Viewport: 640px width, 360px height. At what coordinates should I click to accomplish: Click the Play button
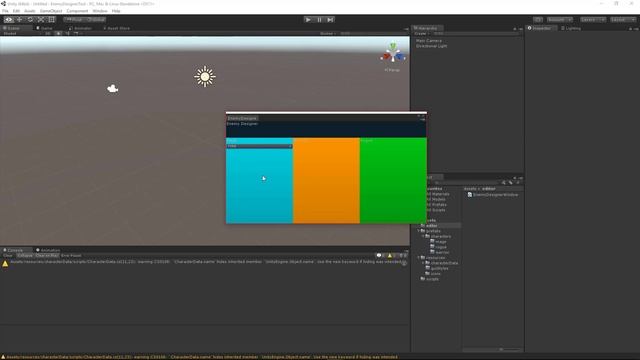308,20
